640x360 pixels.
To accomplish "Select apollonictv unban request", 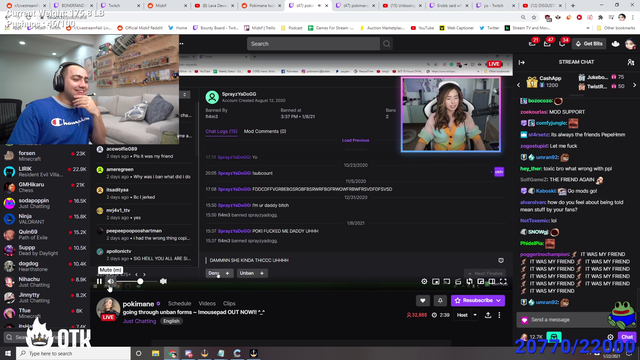I will (x=144, y=255).
